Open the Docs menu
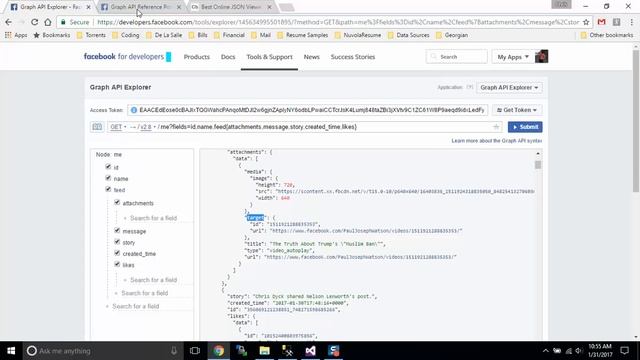 point(228,57)
